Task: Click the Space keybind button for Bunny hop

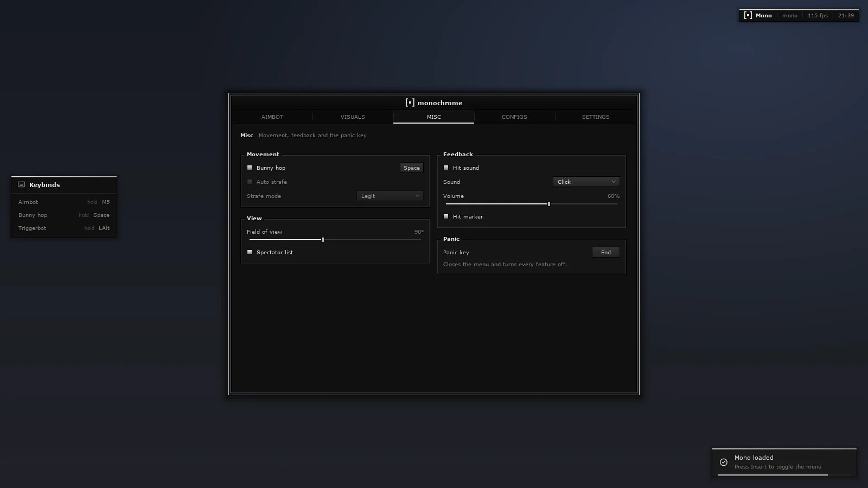Action: [x=412, y=168]
